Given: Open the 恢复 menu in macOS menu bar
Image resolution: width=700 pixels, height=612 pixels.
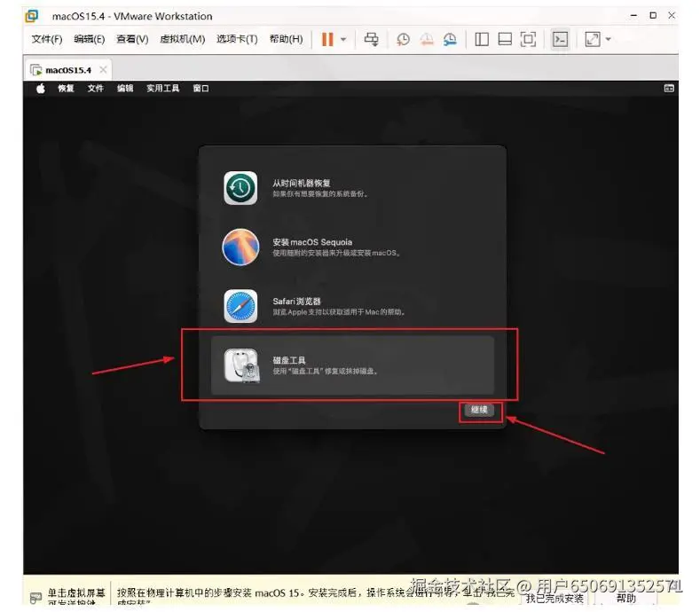Looking at the screenshot, I should click(66, 89).
